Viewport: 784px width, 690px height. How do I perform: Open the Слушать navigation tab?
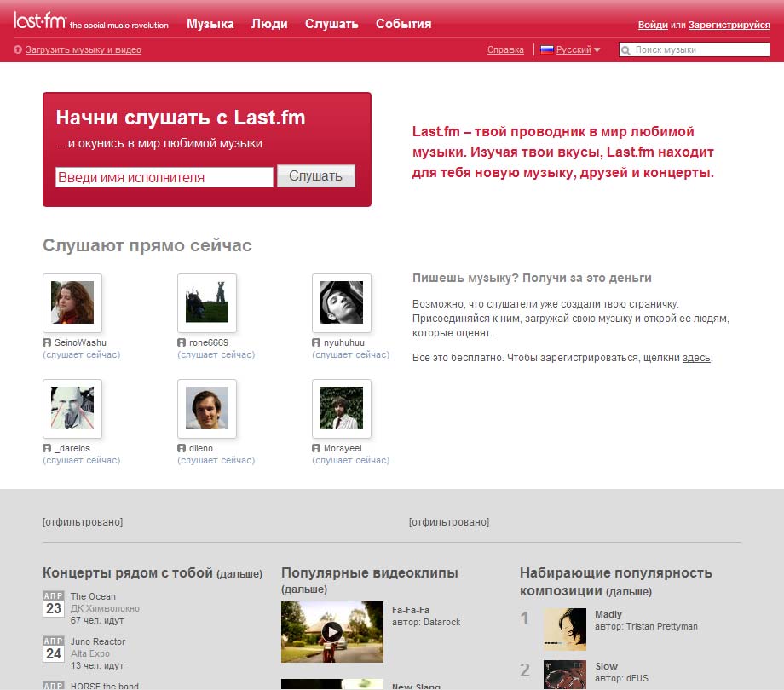(331, 24)
